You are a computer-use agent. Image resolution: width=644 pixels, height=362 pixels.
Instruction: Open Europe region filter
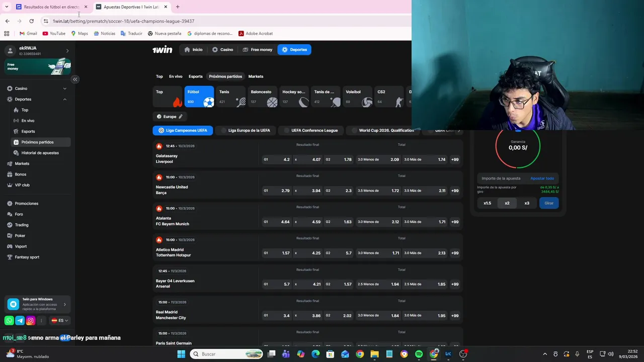click(x=170, y=117)
